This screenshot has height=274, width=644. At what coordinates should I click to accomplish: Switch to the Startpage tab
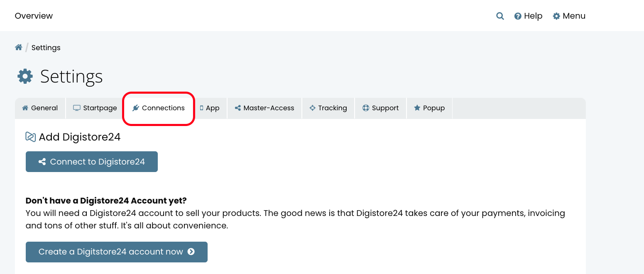[95, 108]
